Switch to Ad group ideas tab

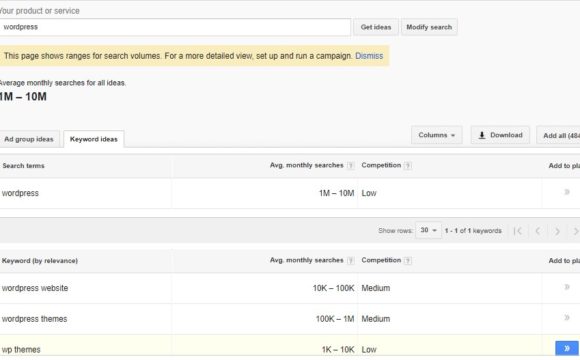coord(29,139)
